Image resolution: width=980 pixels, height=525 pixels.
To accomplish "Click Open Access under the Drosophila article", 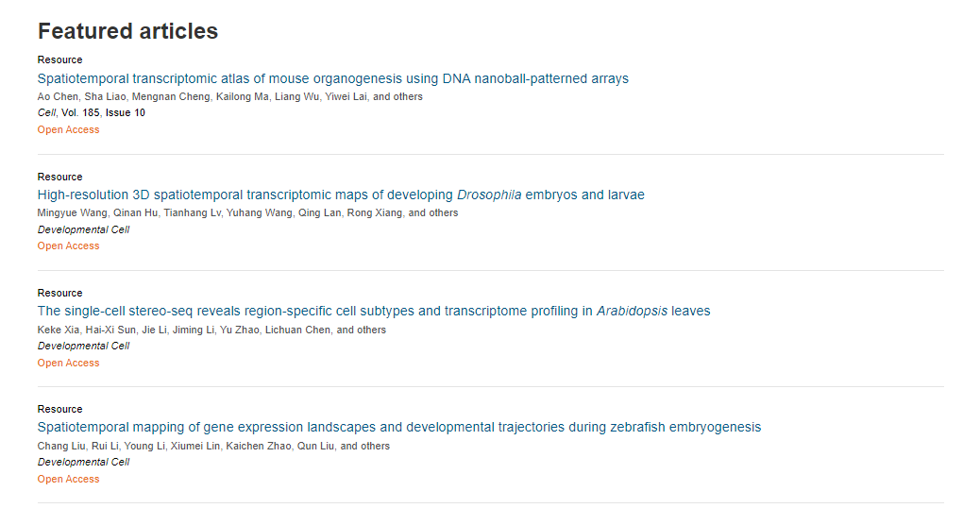I will [68, 246].
